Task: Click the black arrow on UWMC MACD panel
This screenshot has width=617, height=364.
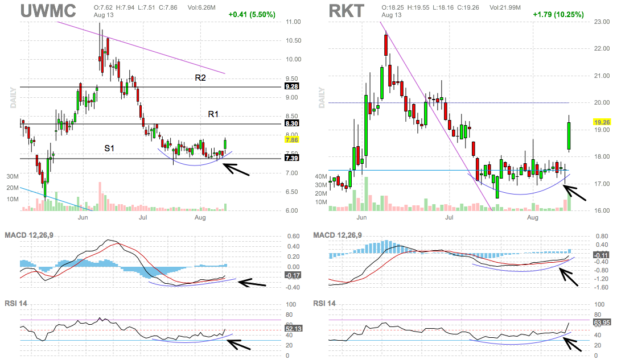Action: pos(252,283)
